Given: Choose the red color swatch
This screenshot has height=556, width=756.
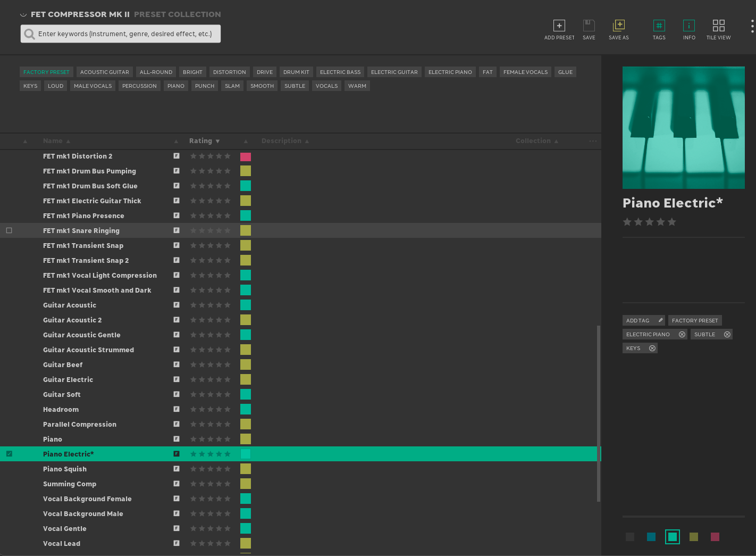Looking at the screenshot, I should coord(715,537).
